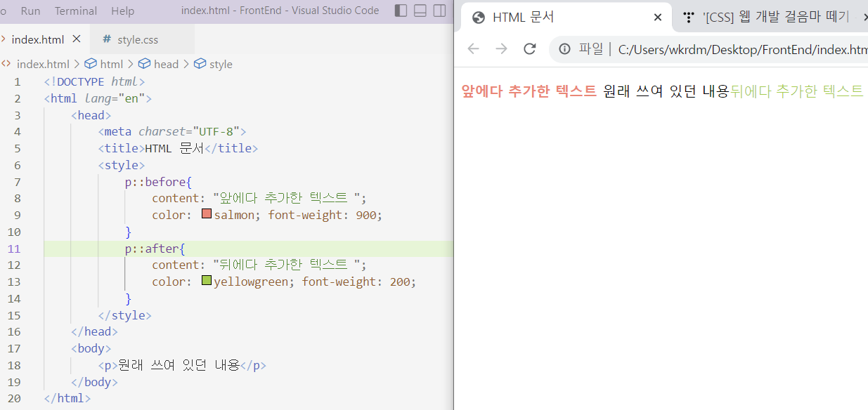Click the meta charset line
Image resolution: width=868 pixels, height=410 pixels.
coord(172,131)
